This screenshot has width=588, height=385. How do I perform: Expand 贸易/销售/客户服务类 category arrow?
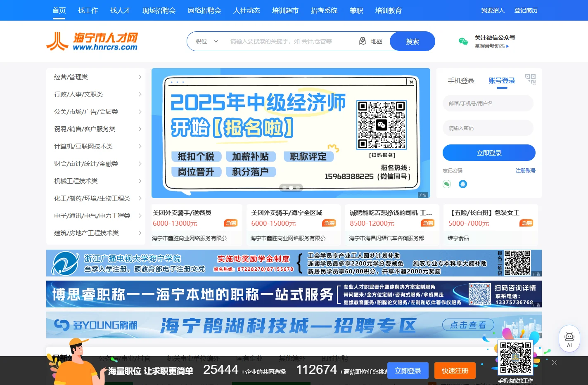point(140,129)
